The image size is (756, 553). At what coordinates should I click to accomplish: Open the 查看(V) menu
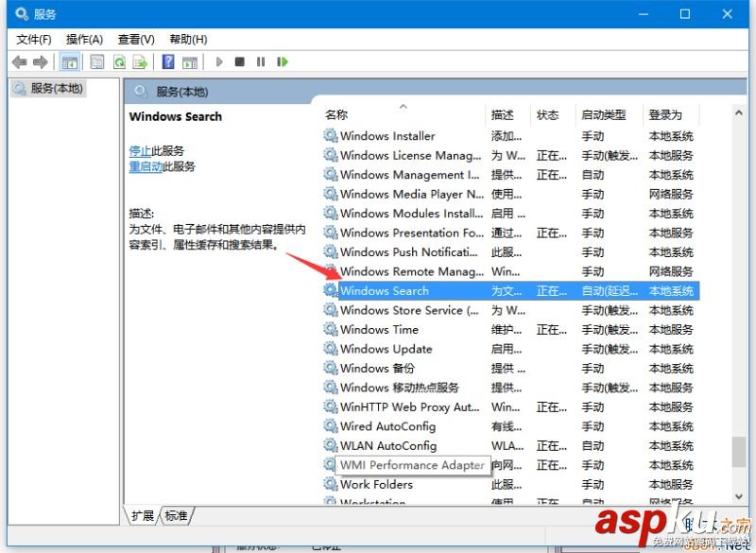[x=134, y=39]
